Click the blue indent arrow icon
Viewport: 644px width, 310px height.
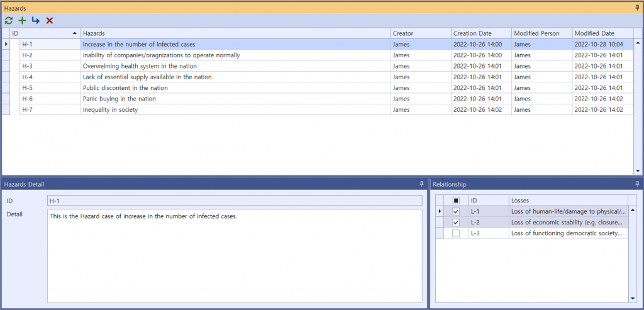click(36, 21)
